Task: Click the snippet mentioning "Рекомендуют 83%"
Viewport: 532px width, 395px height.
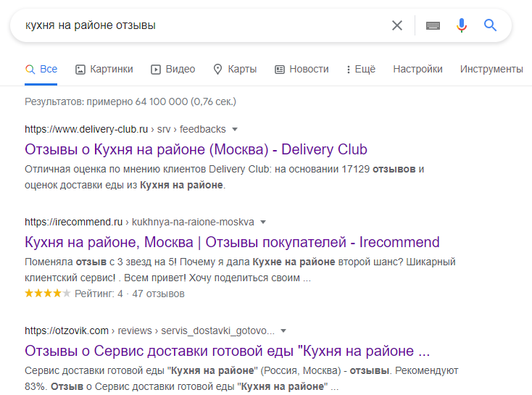Action: 241,378
